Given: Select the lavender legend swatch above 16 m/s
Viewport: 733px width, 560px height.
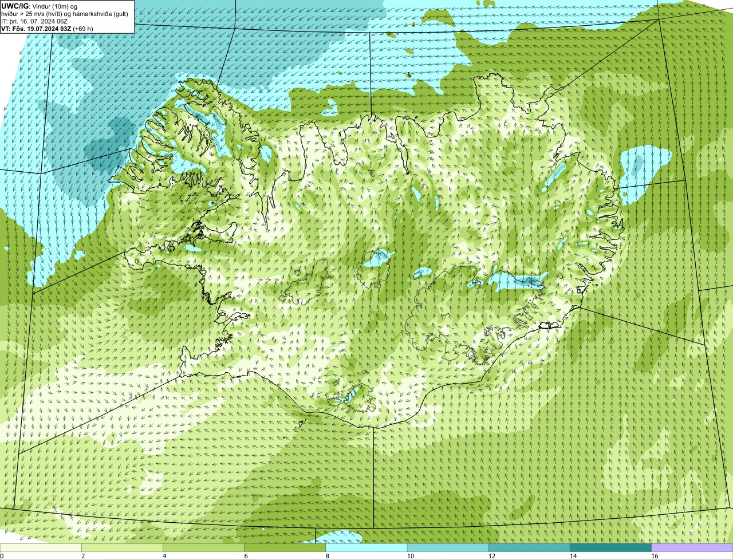Looking at the screenshot, I should click(692, 547).
